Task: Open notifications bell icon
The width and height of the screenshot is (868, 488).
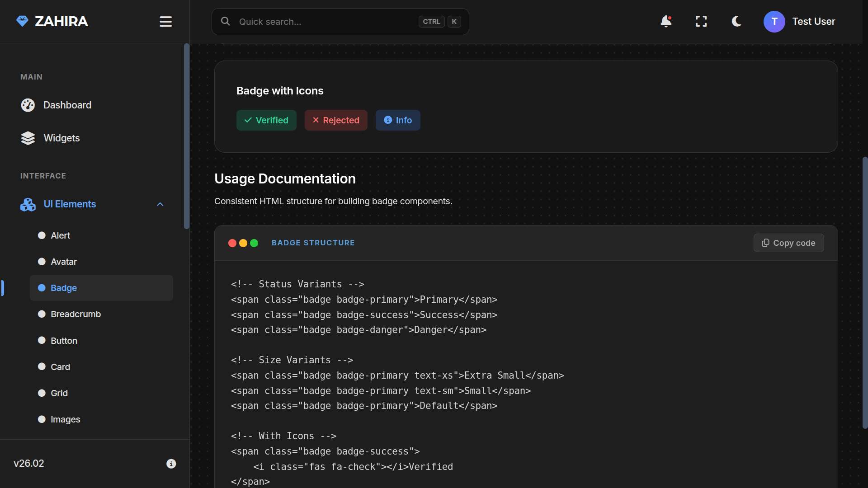Action: click(x=665, y=21)
